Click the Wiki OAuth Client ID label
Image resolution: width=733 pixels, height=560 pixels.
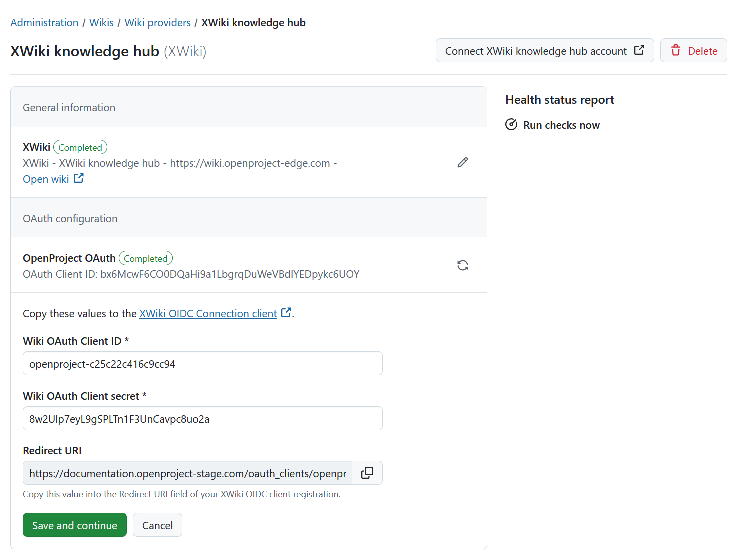(76, 341)
